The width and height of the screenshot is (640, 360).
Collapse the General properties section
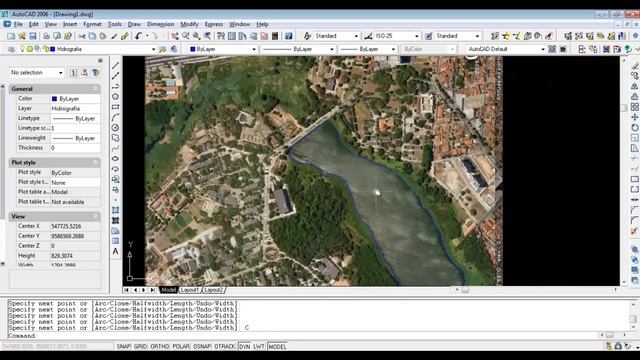pos(95,89)
